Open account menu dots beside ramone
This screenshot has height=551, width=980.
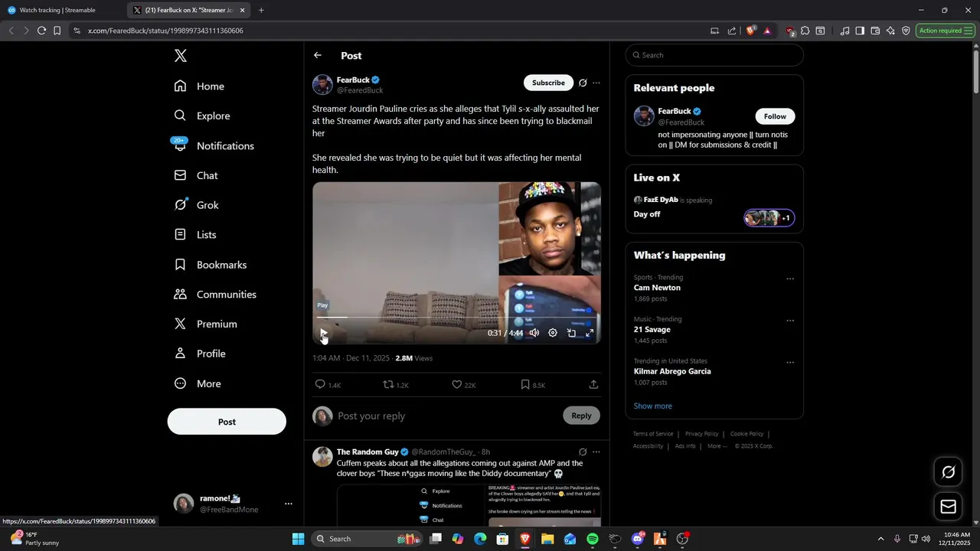(289, 504)
